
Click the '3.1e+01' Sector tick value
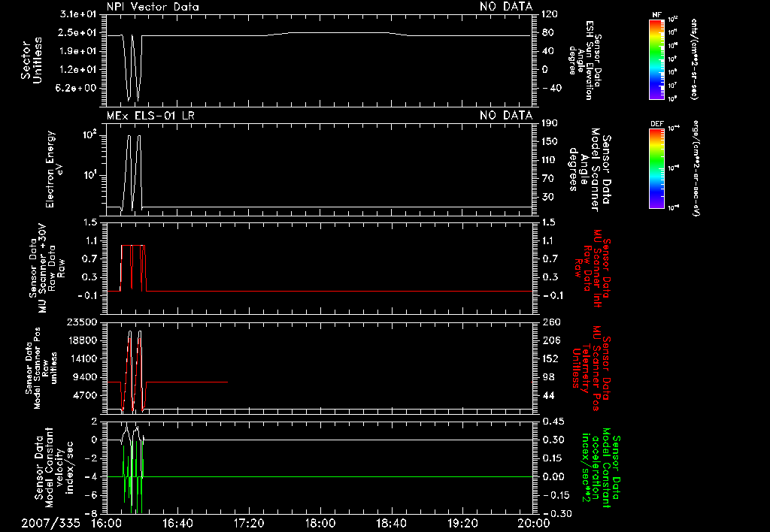tap(78, 14)
